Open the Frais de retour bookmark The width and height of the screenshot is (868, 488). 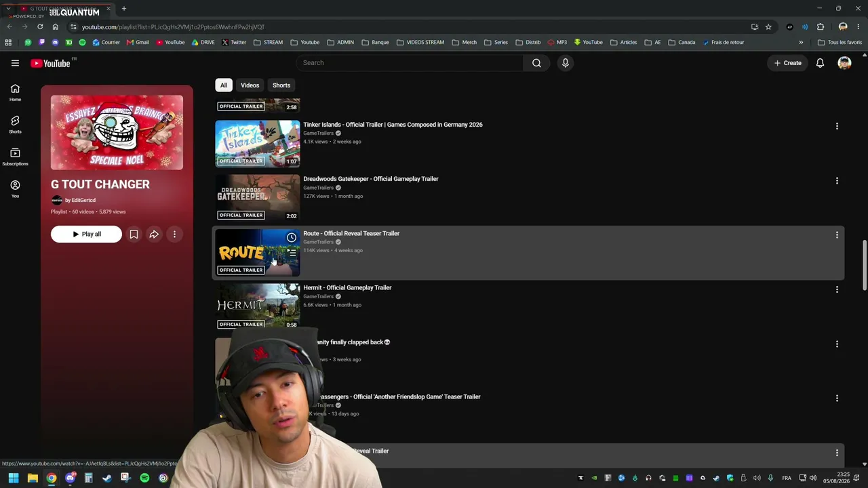point(724,42)
